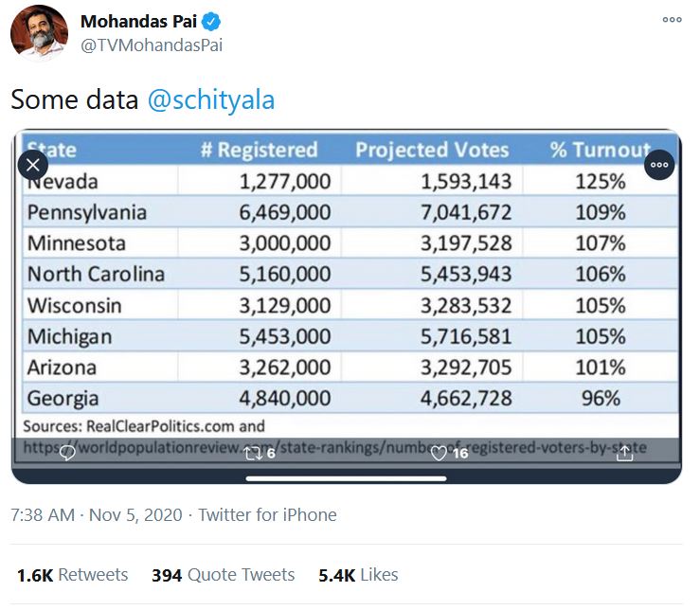Click the Mohandas Pai display name
Image resolution: width=700 pixels, height=610 pixels.
click(x=138, y=22)
